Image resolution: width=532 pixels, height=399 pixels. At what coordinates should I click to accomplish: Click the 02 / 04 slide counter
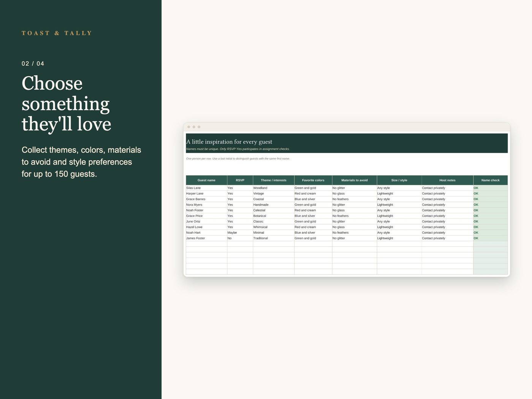click(33, 63)
